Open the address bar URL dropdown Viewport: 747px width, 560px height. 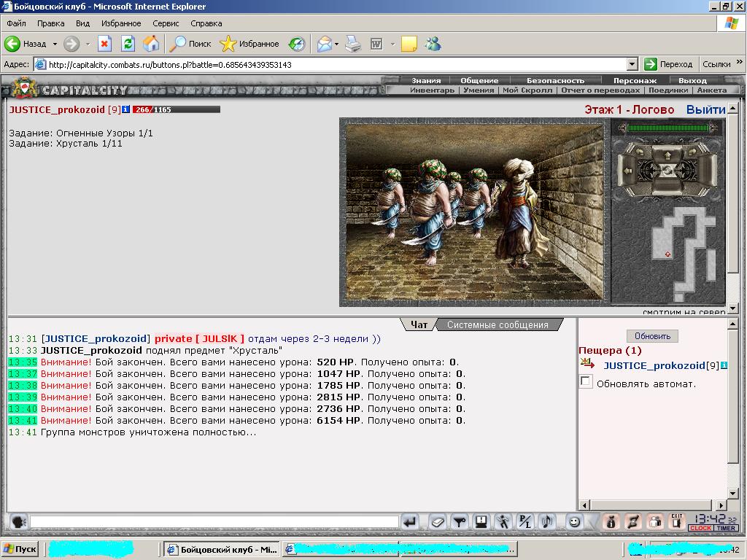click(x=632, y=64)
